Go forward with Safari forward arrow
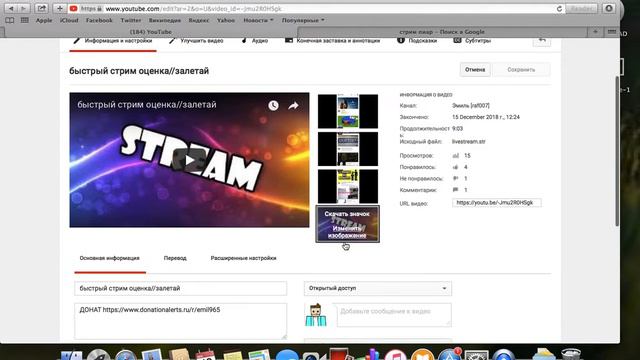The height and width of the screenshot is (360, 640). (23, 9)
